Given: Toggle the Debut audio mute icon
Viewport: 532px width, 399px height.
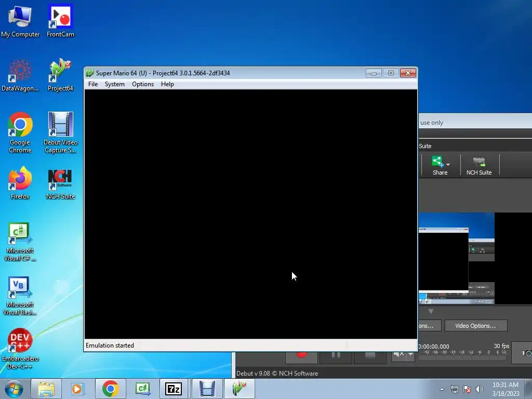Looking at the screenshot, I should click(399, 354).
